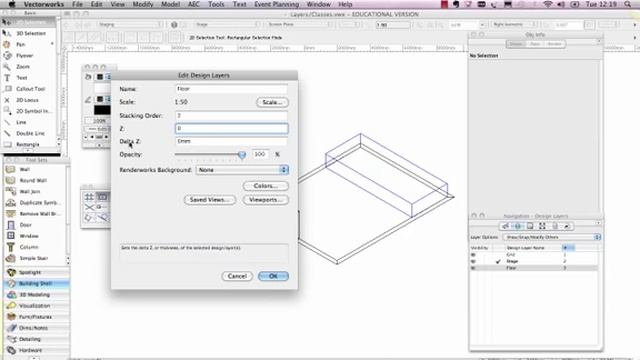Select the Floor layer row in Navigation
This screenshot has height=360, width=640.
click(x=534, y=268)
